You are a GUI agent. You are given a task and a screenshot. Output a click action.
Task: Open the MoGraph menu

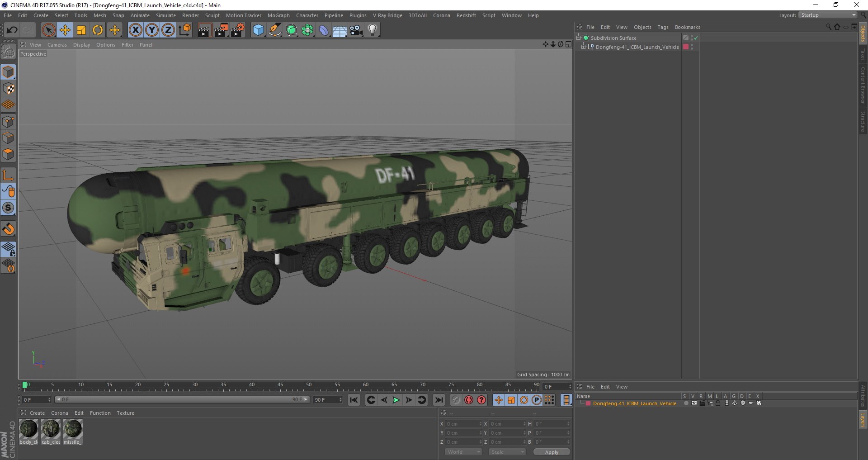coord(278,15)
